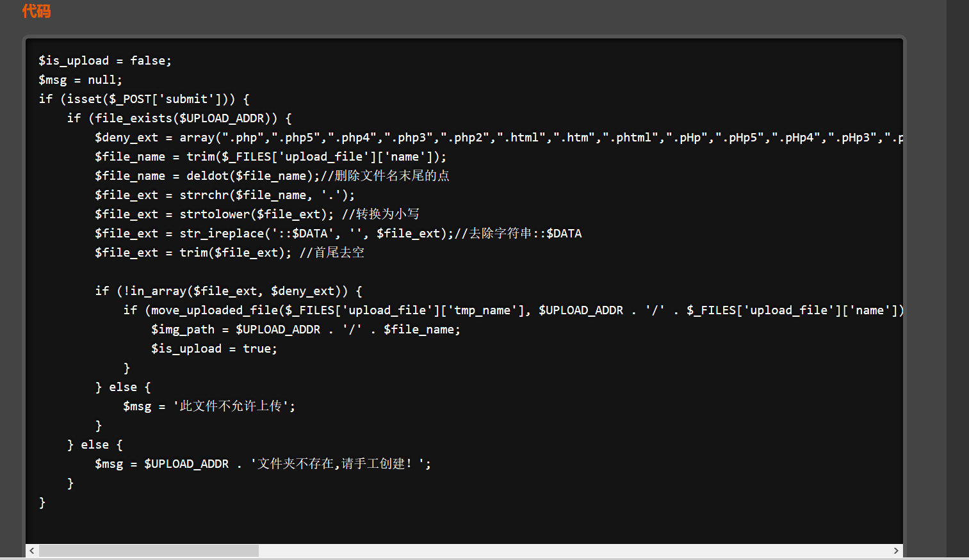This screenshot has height=560, width=969.
Task: Click the trim($file_ext) line
Action: (x=229, y=253)
